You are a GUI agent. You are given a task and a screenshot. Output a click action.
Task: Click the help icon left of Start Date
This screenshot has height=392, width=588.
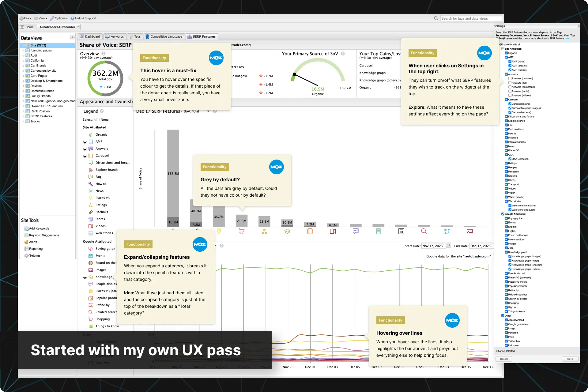[221, 246]
